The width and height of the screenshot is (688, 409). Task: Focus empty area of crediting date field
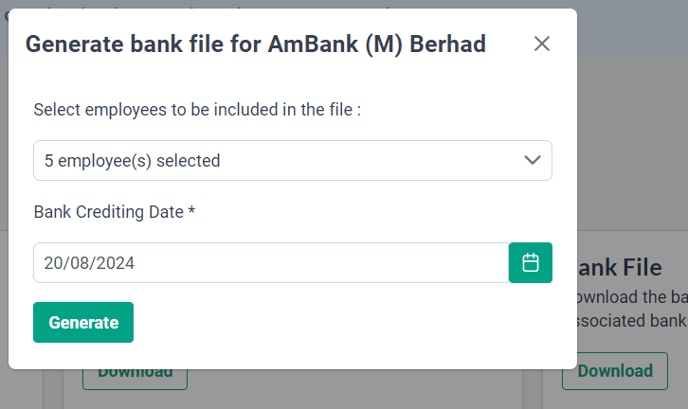pyautogui.click(x=320, y=262)
